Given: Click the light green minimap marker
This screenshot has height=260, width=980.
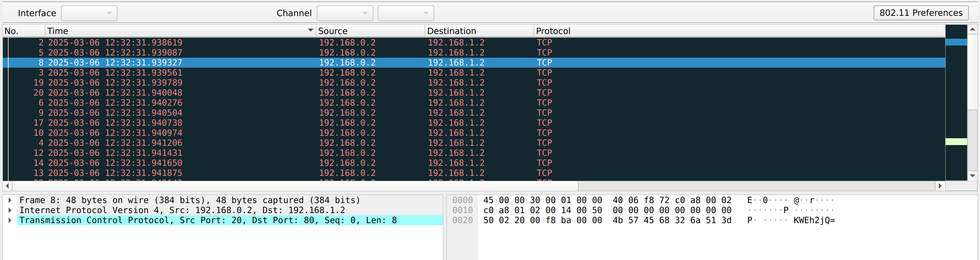Looking at the screenshot, I should point(956,142).
